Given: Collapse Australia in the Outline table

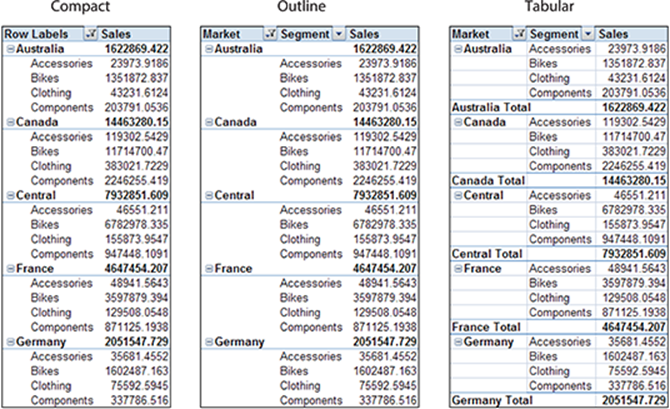Looking at the screenshot, I should (209, 49).
